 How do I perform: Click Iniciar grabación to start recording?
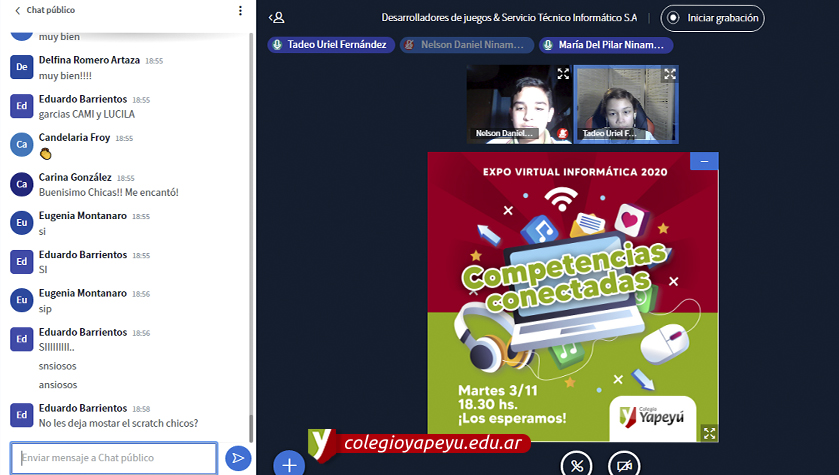click(x=713, y=17)
